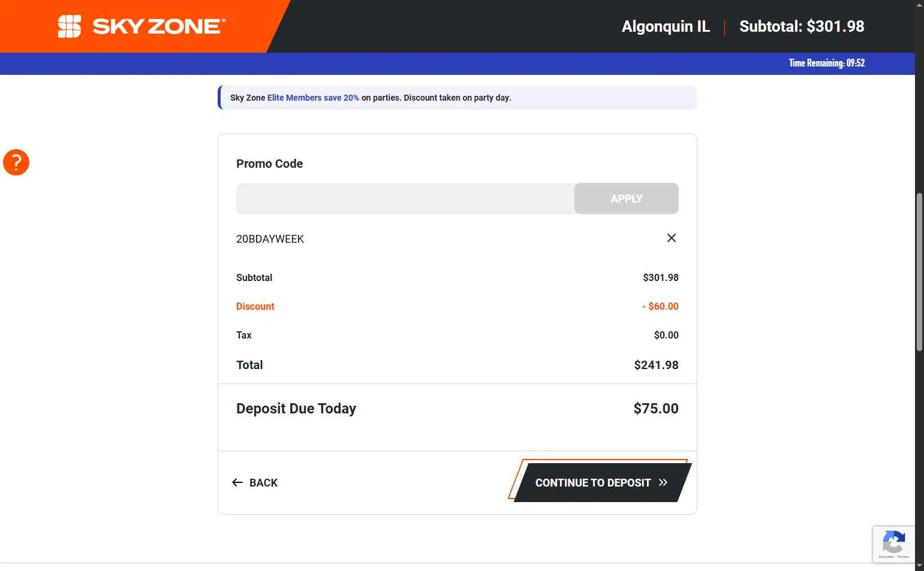Click the page's vertical scrollbar thumb
Screen dimensions: 924x571
919,271
